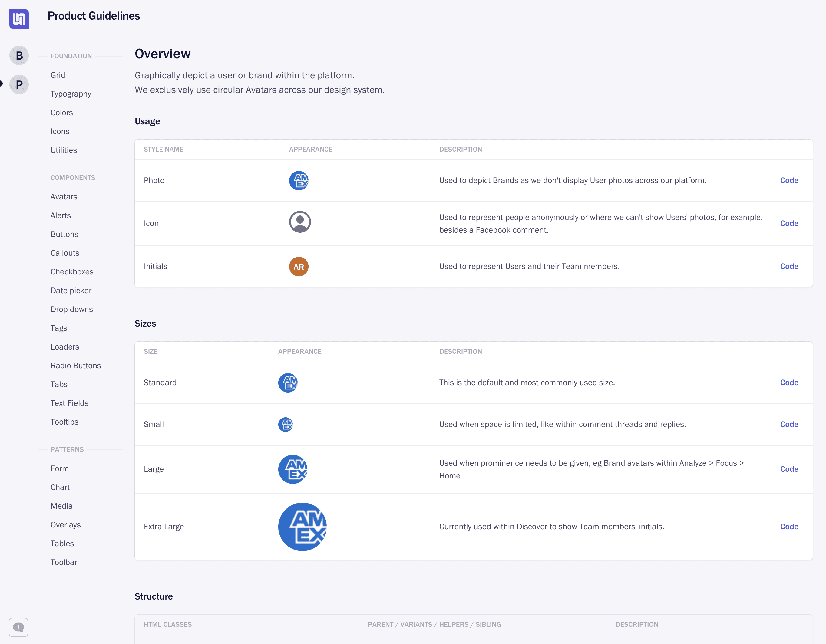Select Radio Buttons in the sidebar
Image resolution: width=826 pixels, height=644 pixels.
(76, 366)
